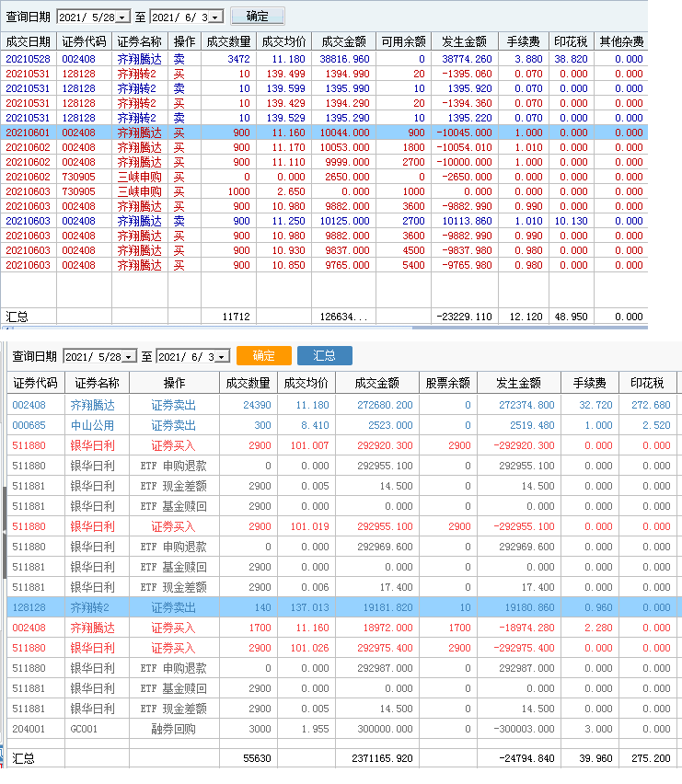Click the amount 38816.960
The height and width of the screenshot is (784, 682).
[344, 59]
